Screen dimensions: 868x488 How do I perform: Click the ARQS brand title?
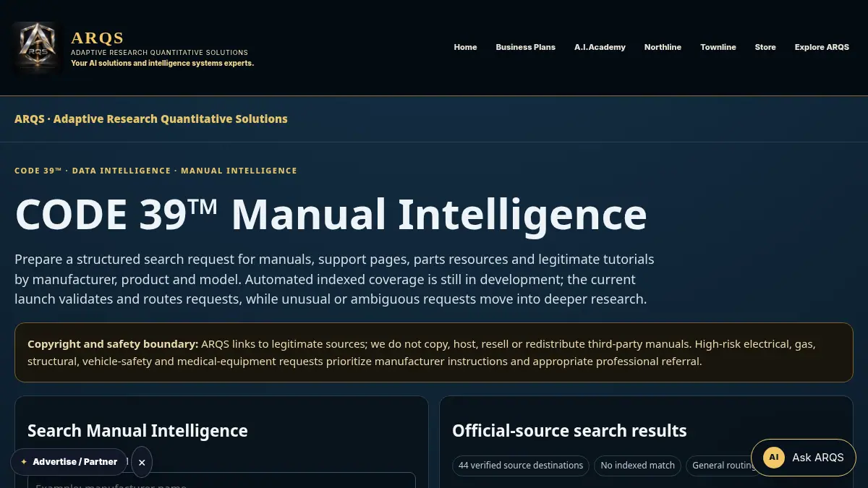[98, 38]
